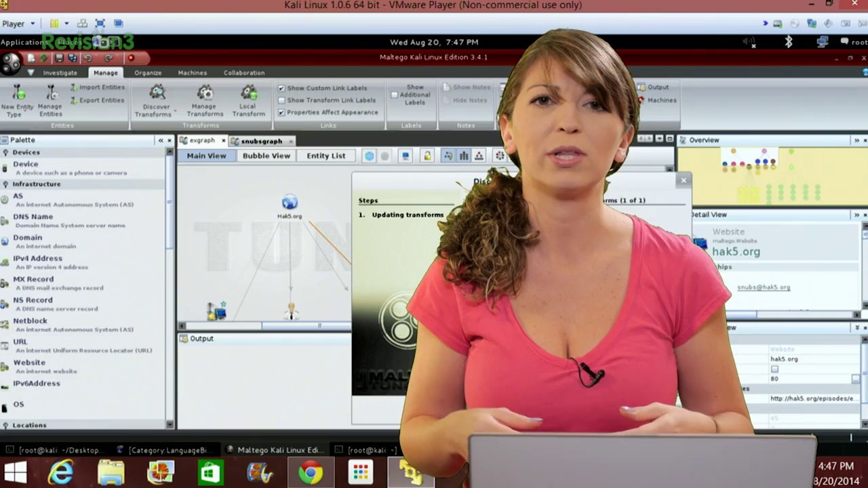Viewport: 868px width, 488px height.
Task: Click the blue globe icon in graph toolbar
Action: pyautogui.click(x=369, y=156)
